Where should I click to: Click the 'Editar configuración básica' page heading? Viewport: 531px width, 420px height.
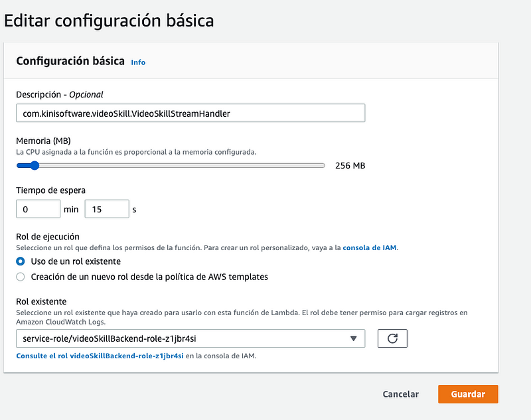point(109,21)
